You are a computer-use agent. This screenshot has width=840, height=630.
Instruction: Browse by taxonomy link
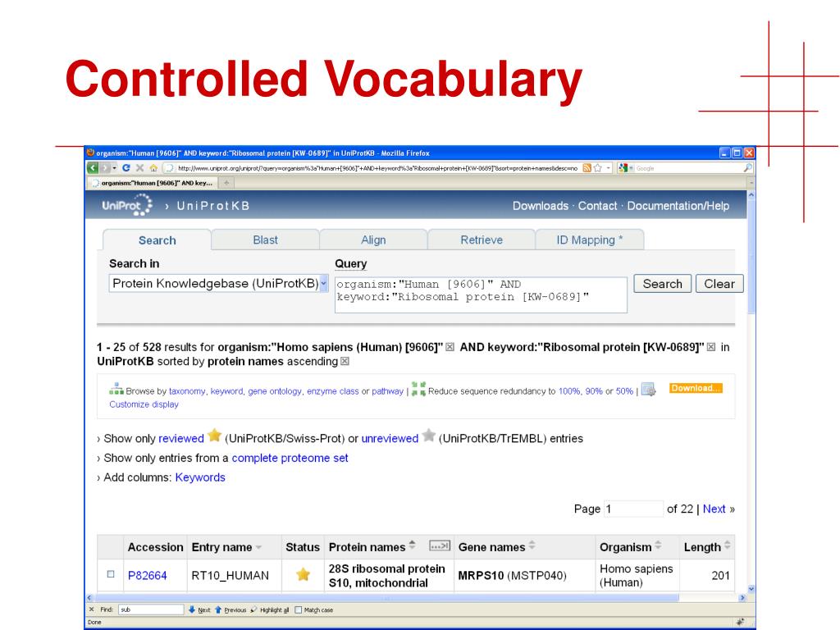(187, 391)
